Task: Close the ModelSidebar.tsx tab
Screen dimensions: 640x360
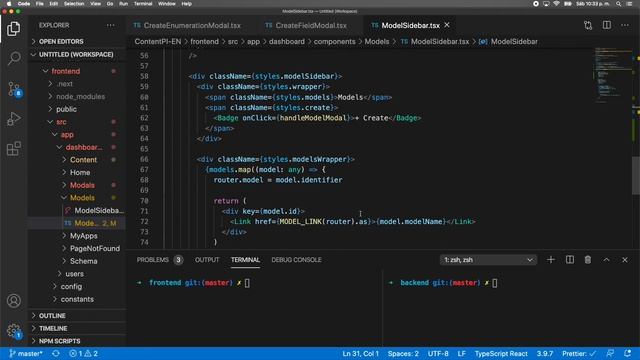Action: click(447, 25)
